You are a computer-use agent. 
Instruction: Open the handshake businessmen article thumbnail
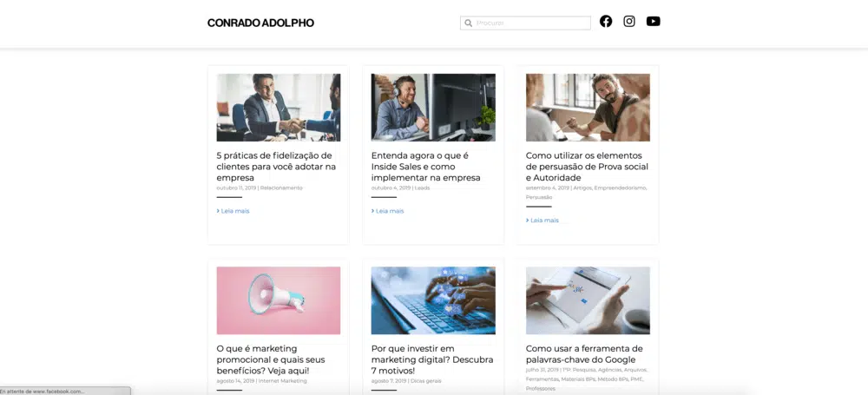[279, 108]
